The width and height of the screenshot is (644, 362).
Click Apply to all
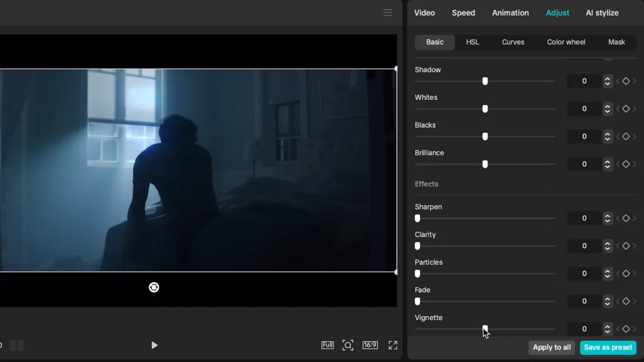point(552,348)
